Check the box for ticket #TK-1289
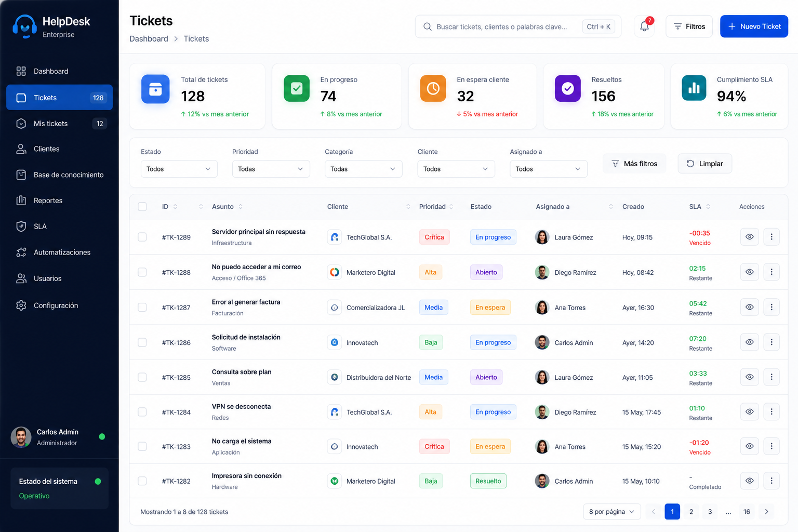The width and height of the screenshot is (798, 532). click(142, 237)
